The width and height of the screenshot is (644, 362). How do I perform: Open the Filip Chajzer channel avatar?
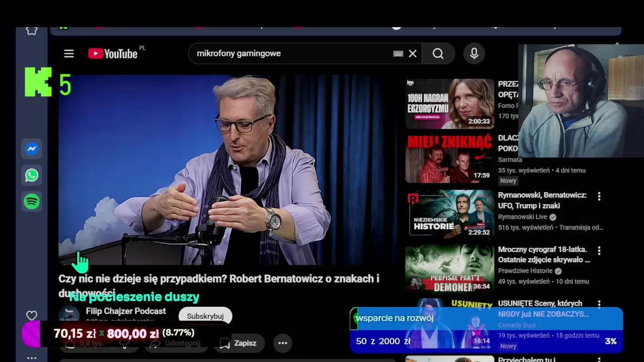[x=69, y=315]
